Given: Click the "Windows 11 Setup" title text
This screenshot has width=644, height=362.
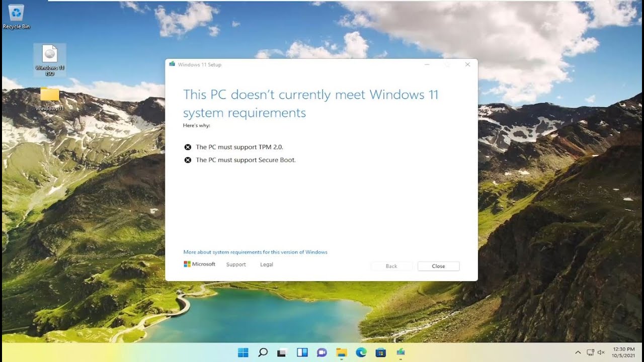Looking at the screenshot, I should (199, 64).
